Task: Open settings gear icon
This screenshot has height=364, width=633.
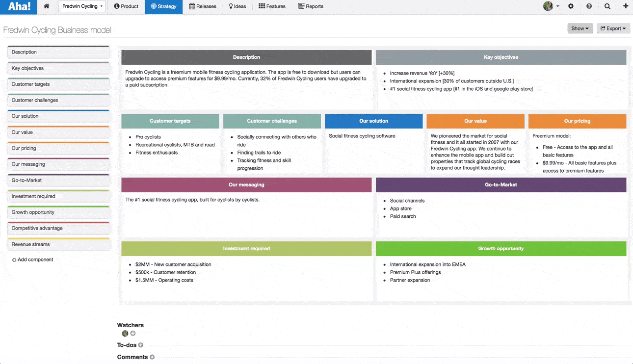Action: pos(571,6)
